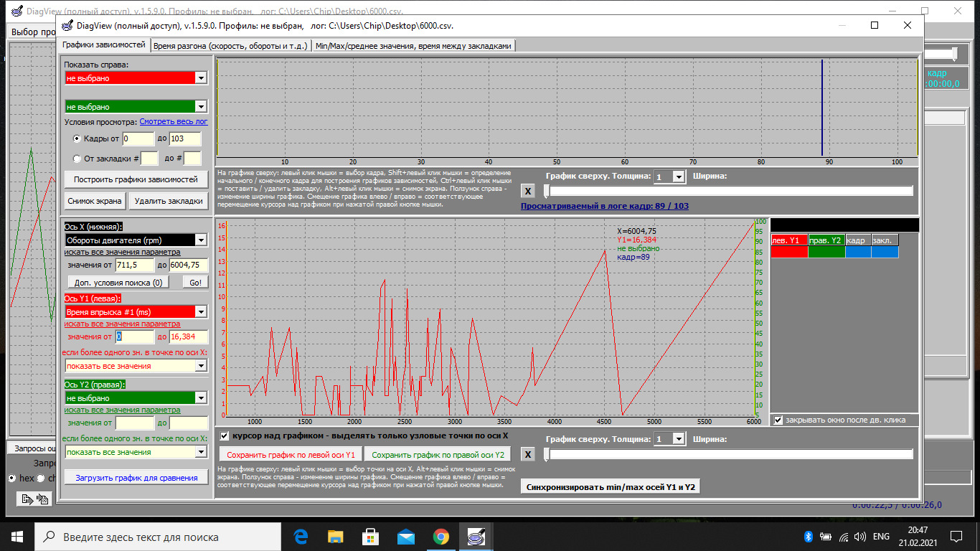Click X button beside lower width slider
This screenshot has height=551, width=980.
pyautogui.click(x=527, y=454)
